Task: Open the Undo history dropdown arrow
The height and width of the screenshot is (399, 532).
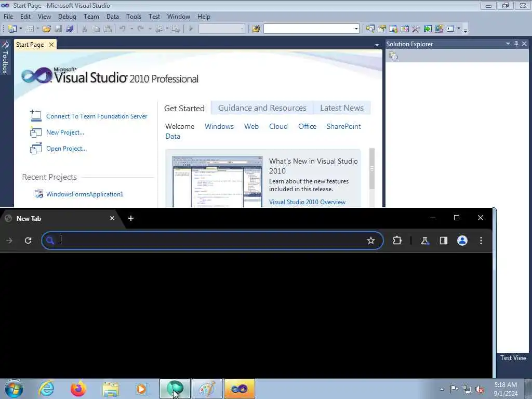Action: coord(131,29)
